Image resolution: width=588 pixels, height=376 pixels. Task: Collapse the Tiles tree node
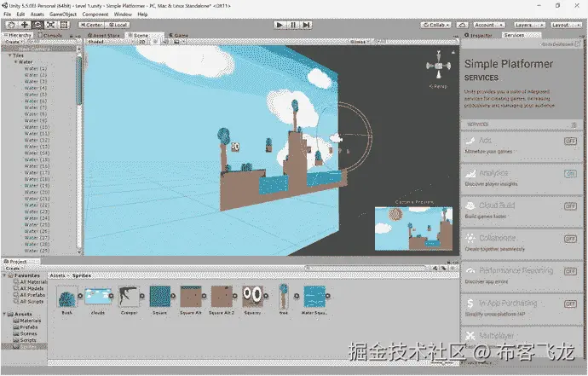[x=10, y=55]
